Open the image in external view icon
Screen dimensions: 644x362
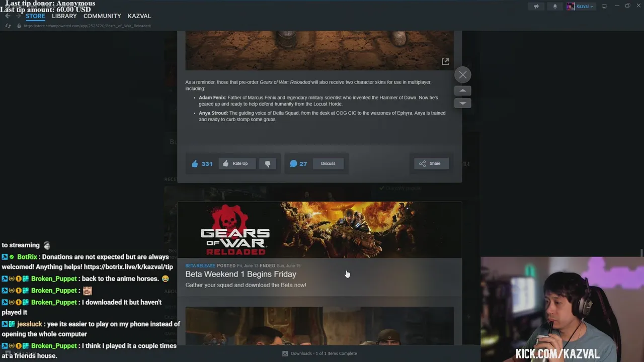[445, 61]
